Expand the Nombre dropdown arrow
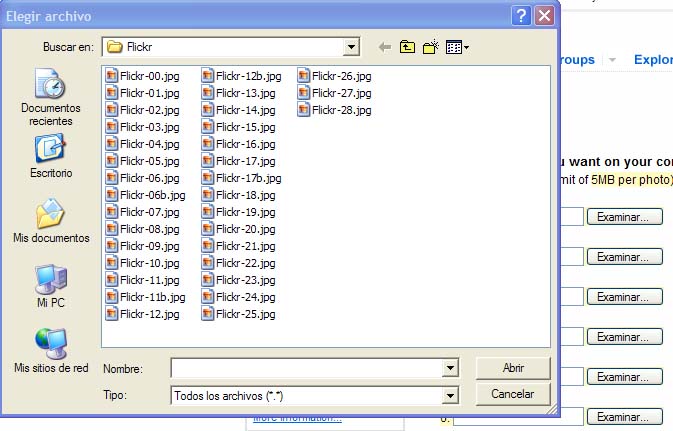The width and height of the screenshot is (673, 431). point(450,368)
